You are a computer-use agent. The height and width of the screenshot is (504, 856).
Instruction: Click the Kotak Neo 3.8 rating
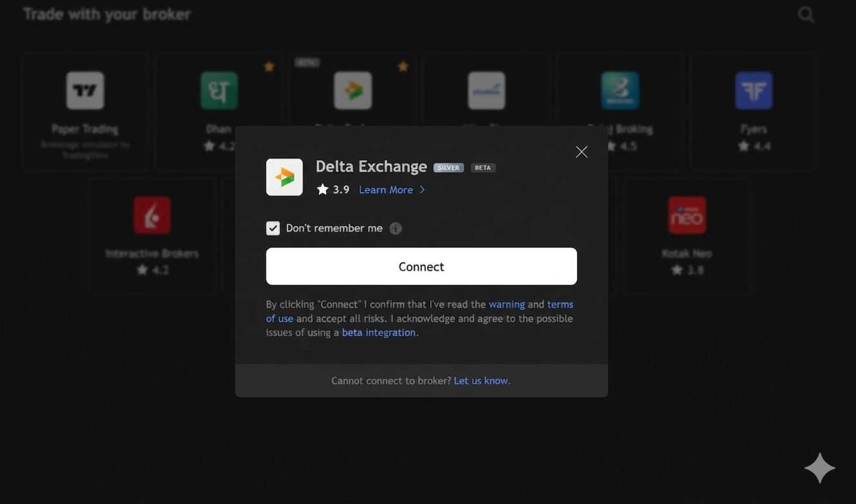point(687,270)
